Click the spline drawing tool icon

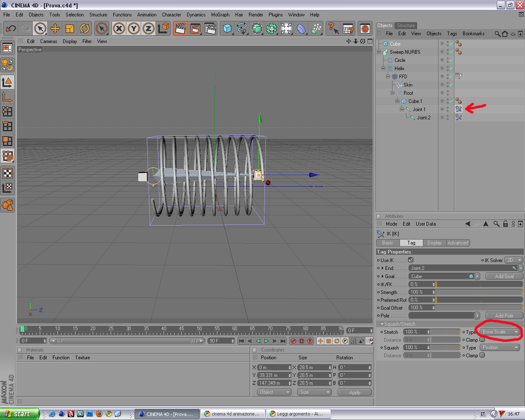[x=242, y=28]
